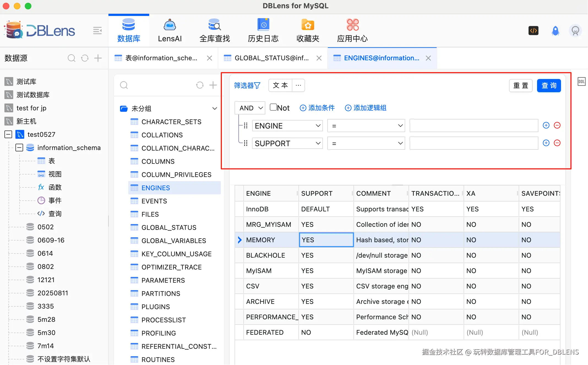This screenshot has width=588, height=365.
Task: Select the 20250811 database
Action: pyautogui.click(x=53, y=293)
